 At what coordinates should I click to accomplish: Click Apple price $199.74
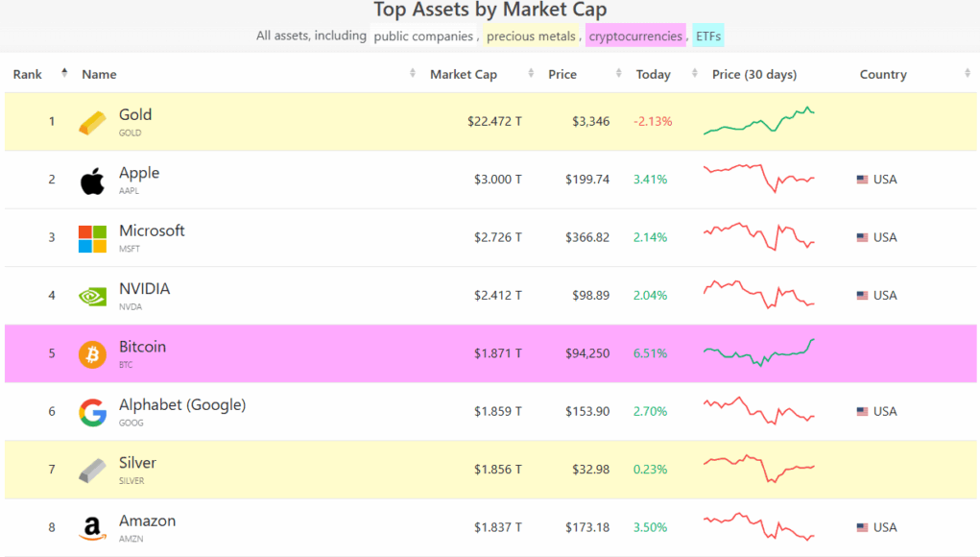tap(587, 180)
